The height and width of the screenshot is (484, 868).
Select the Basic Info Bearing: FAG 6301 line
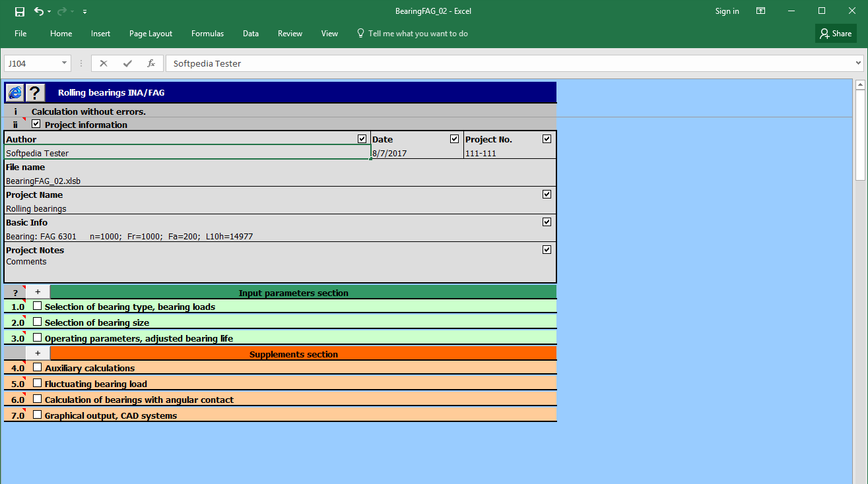coord(280,236)
